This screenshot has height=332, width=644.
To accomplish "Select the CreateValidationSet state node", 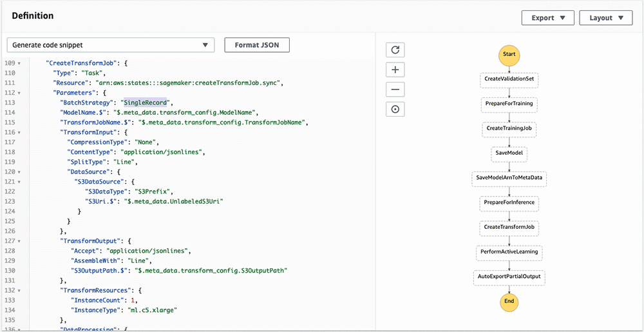I will (x=509, y=79).
